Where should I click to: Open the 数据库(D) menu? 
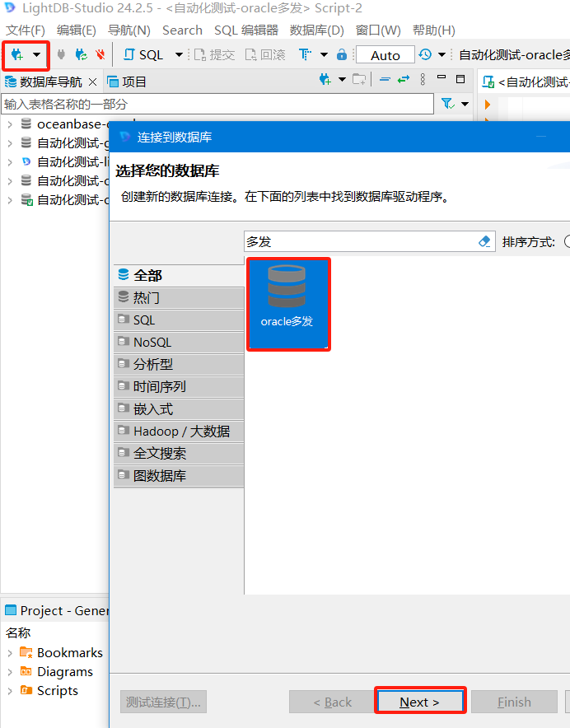pyautogui.click(x=317, y=30)
